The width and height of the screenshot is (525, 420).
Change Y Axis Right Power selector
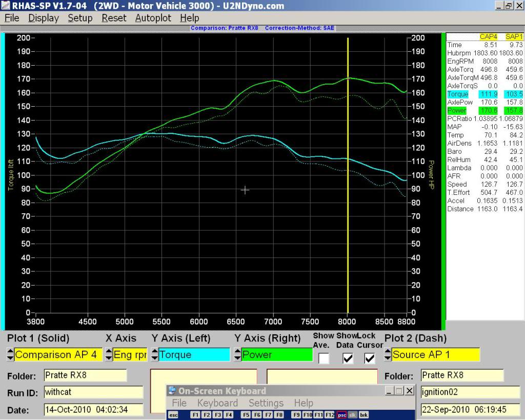(x=276, y=355)
